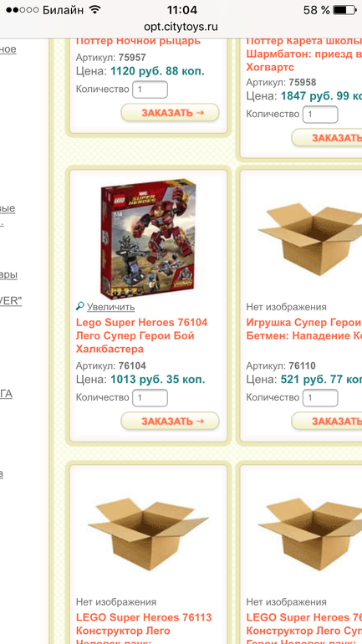This screenshot has width=362, height=644.
Task: Focus quantity field for article 75958
Action: pyautogui.click(x=320, y=115)
